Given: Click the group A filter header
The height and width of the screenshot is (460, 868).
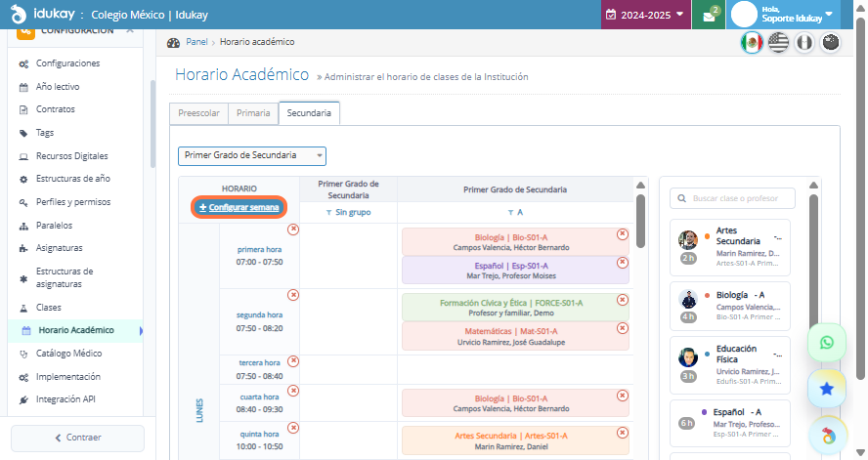Looking at the screenshot, I should click(515, 212).
